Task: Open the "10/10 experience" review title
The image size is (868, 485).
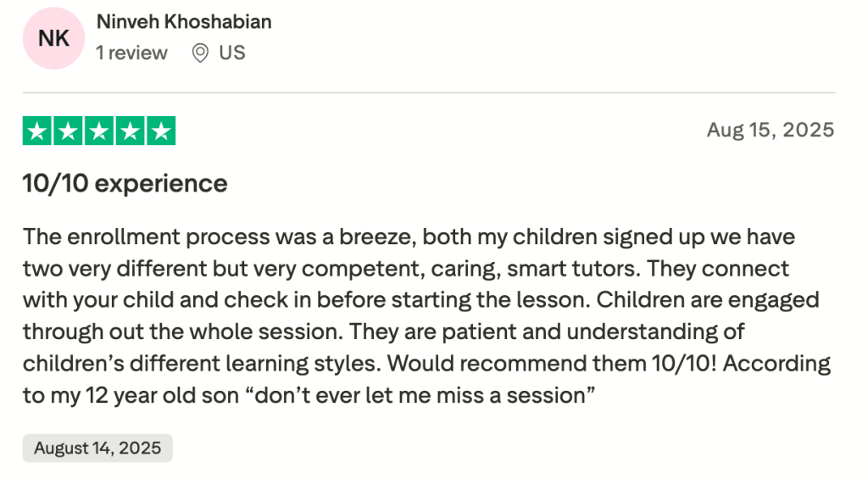Action: [x=125, y=183]
